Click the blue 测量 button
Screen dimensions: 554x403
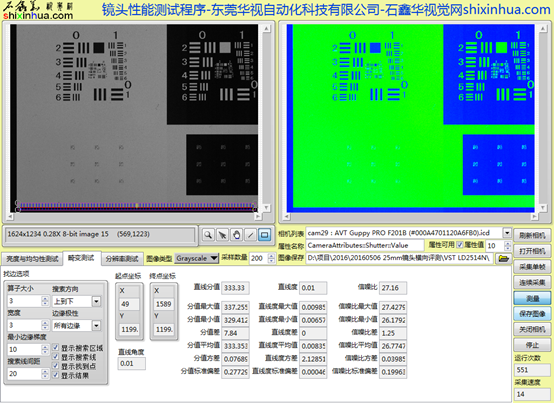[532, 298]
